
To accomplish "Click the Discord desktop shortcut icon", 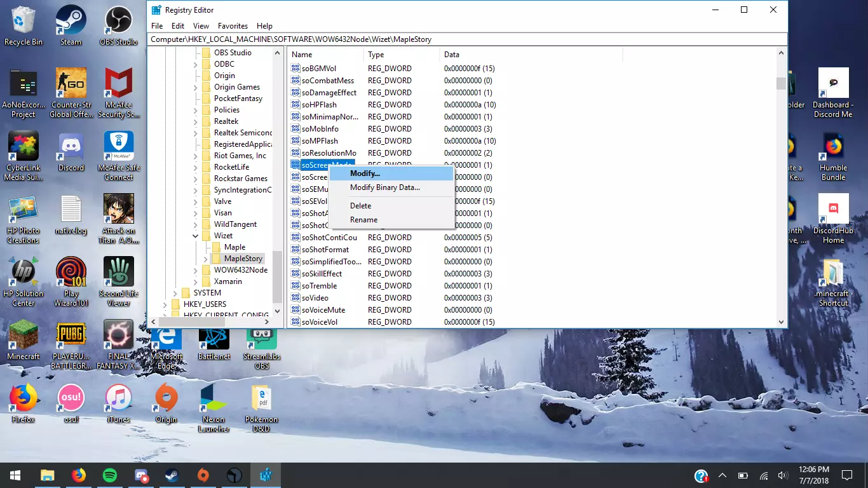I will point(71,147).
